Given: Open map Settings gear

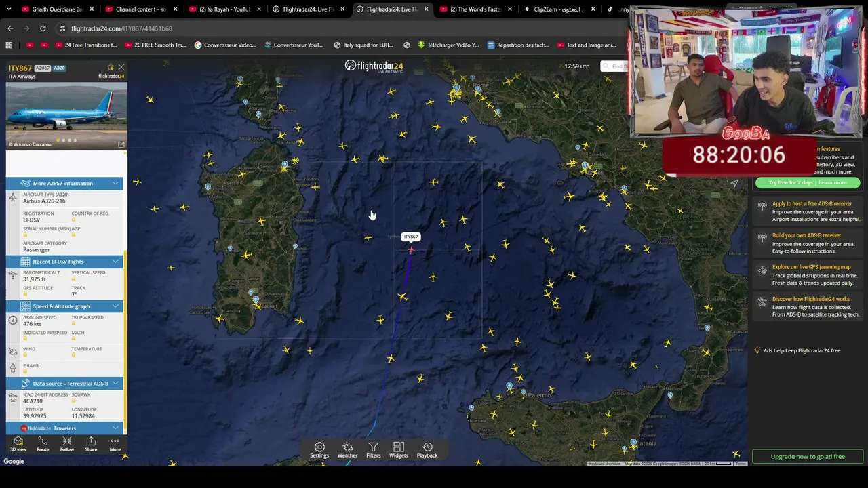Looking at the screenshot, I should [319, 450].
